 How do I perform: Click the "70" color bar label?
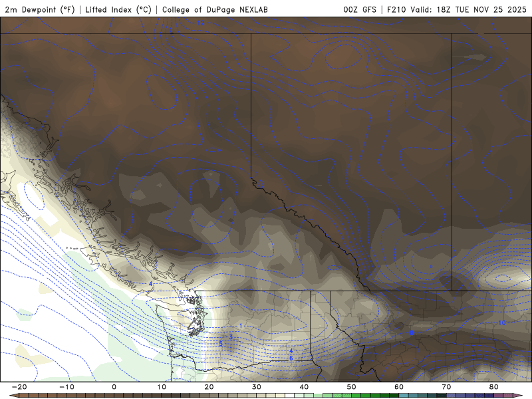point(446,387)
